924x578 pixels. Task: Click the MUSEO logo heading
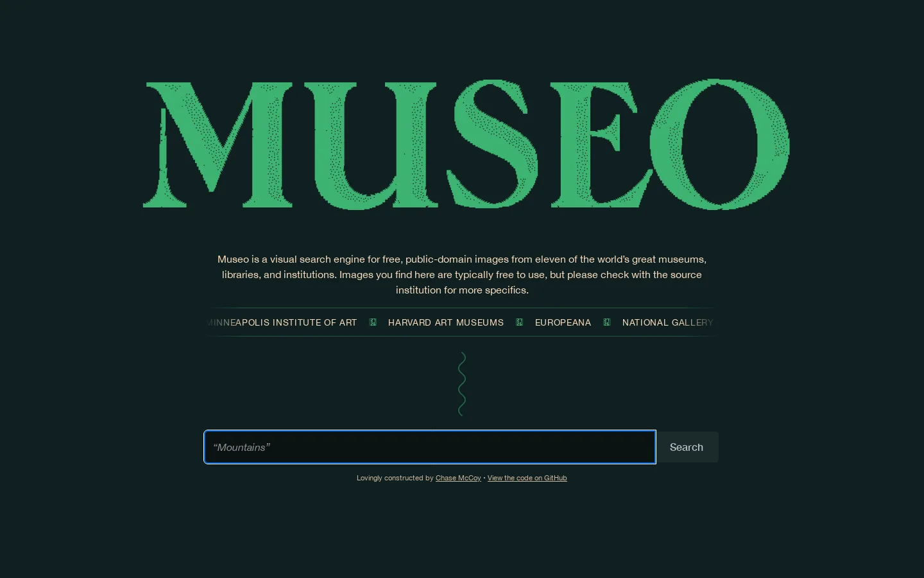point(466,144)
